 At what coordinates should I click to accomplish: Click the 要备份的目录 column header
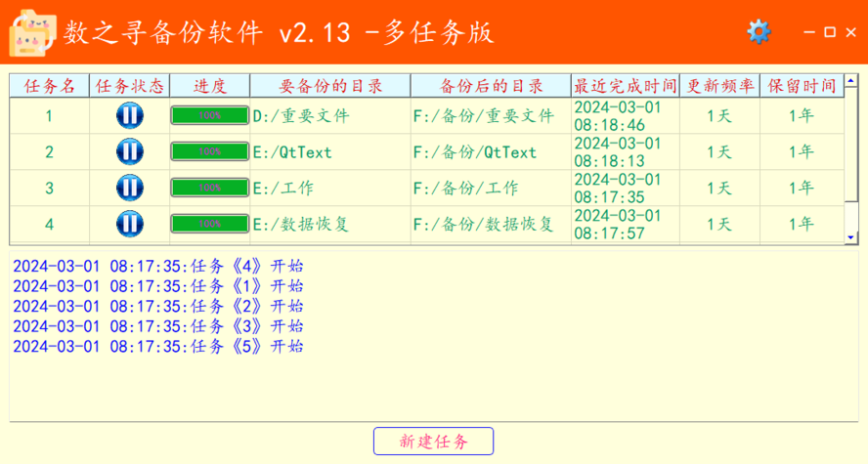click(330, 86)
